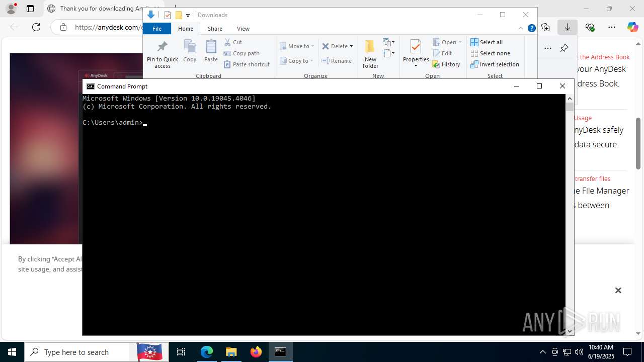
Task: Click Cut in the Clipboard group
Action: 233,42
